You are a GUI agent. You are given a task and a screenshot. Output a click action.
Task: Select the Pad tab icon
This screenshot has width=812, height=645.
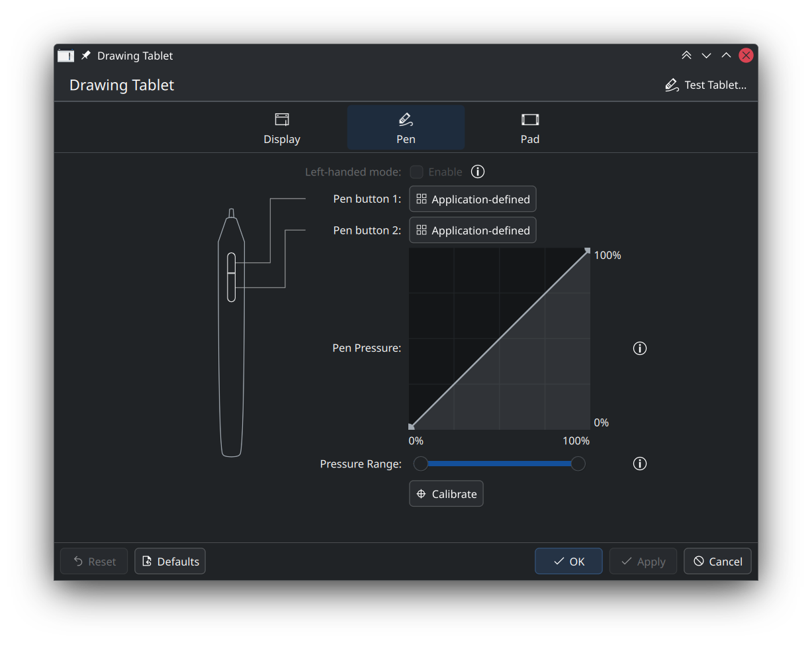[529, 119]
